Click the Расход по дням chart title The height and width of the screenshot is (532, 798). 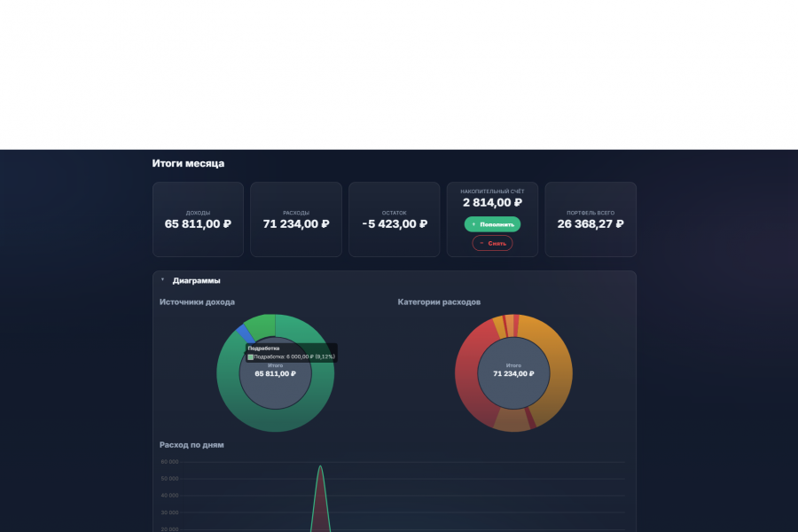pos(192,445)
